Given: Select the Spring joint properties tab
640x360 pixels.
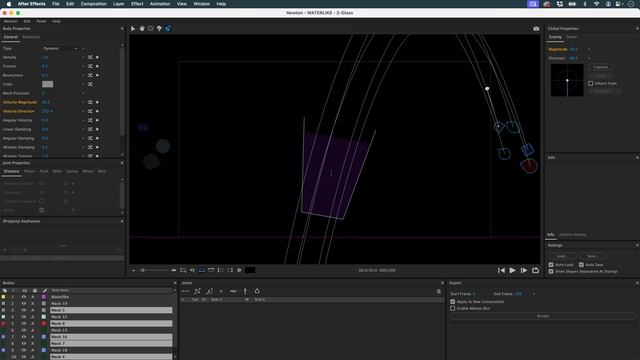Looking at the screenshot, I should pyautogui.click(x=72, y=171).
